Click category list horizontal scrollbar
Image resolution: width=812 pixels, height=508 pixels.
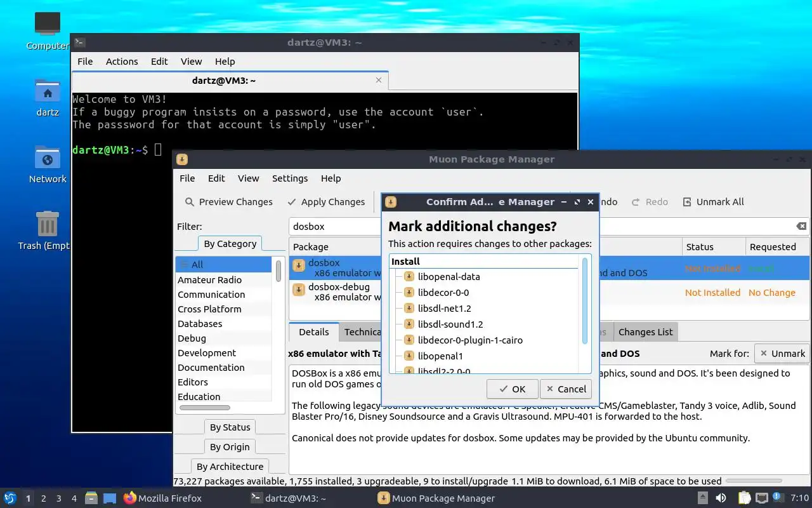(204, 408)
